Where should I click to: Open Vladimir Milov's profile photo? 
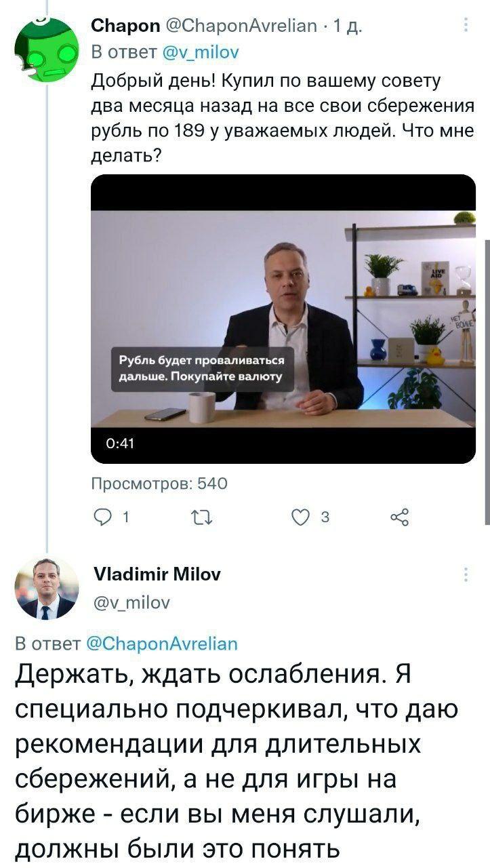click(47, 589)
